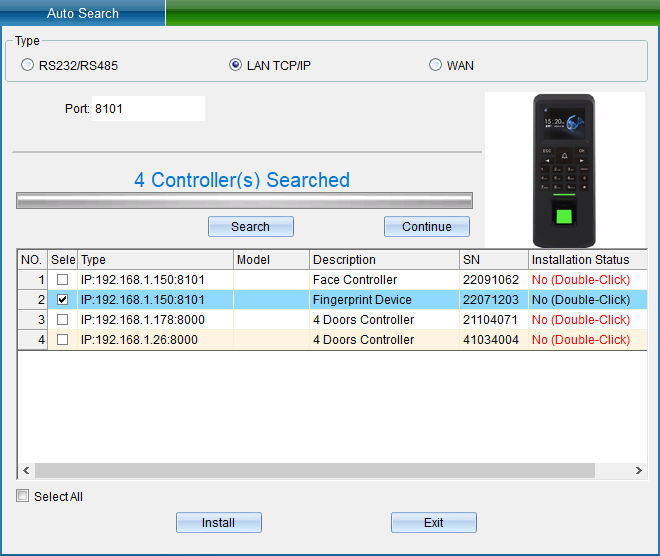This screenshot has height=556, width=660.
Task: Choose the LAN TCP/IP connection type
Action: 236,66
